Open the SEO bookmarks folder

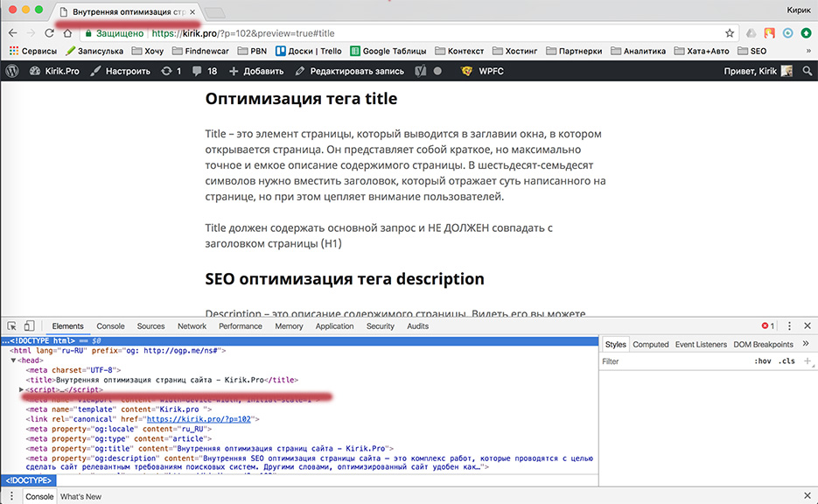pyautogui.click(x=752, y=51)
